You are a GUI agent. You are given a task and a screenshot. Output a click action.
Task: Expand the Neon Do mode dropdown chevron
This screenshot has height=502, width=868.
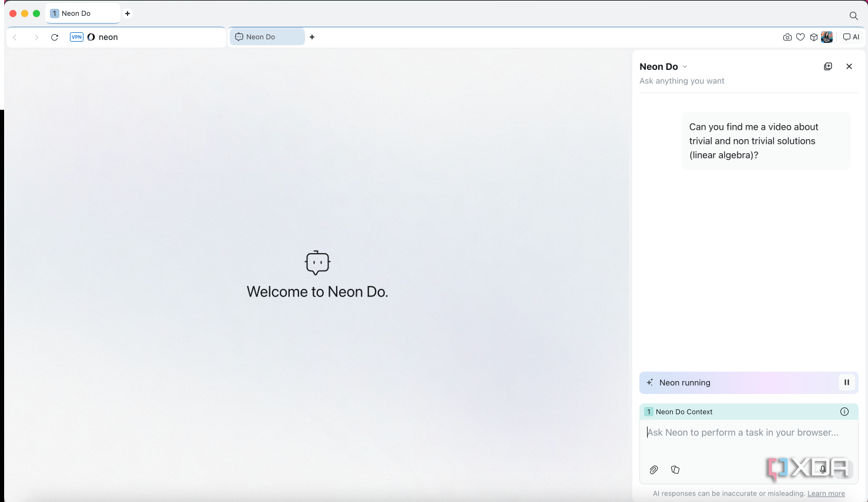click(x=685, y=67)
